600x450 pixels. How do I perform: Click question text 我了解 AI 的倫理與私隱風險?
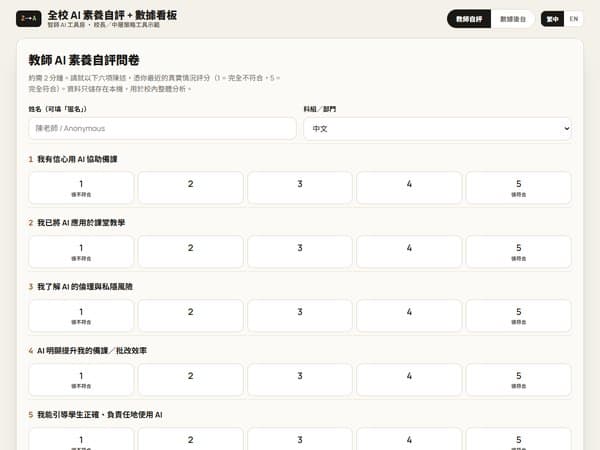tap(85, 287)
